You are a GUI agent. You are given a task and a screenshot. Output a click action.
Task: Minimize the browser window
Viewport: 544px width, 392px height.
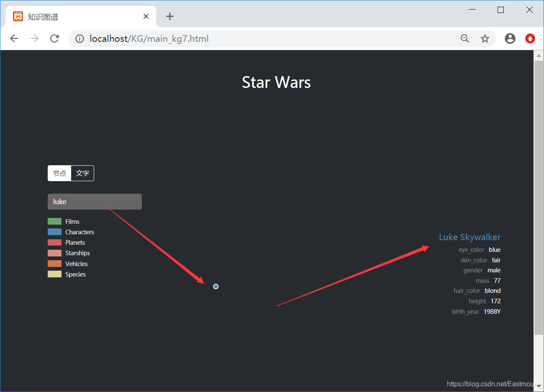pyautogui.click(x=472, y=10)
